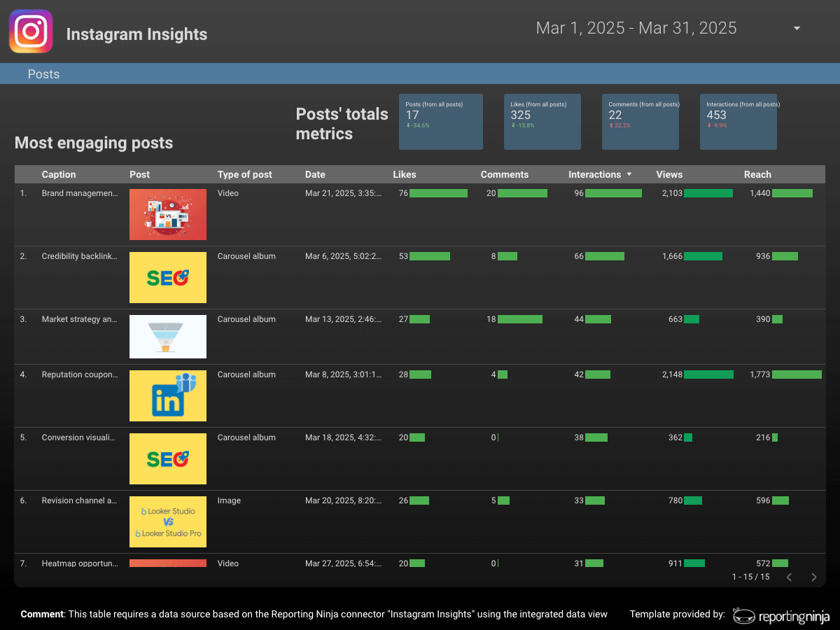This screenshot has height=630, width=840.
Task: Sort table by Comments column header
Action: pyautogui.click(x=505, y=174)
